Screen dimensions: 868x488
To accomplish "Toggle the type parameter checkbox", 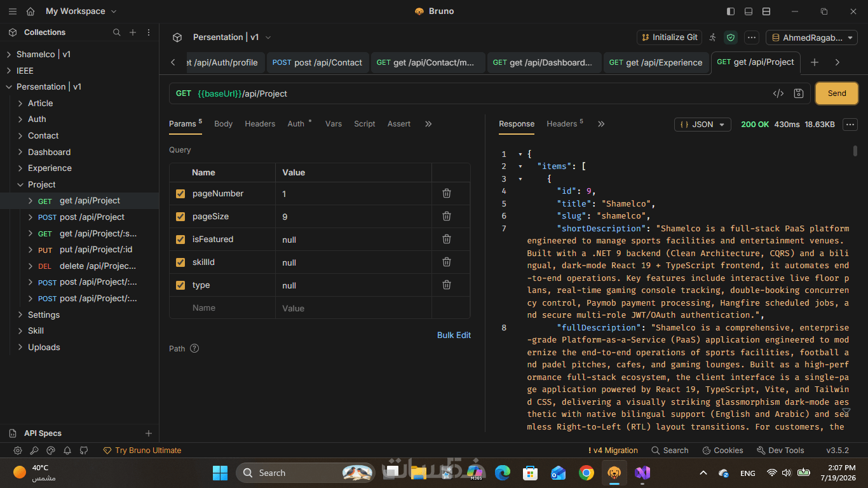I will click(180, 285).
